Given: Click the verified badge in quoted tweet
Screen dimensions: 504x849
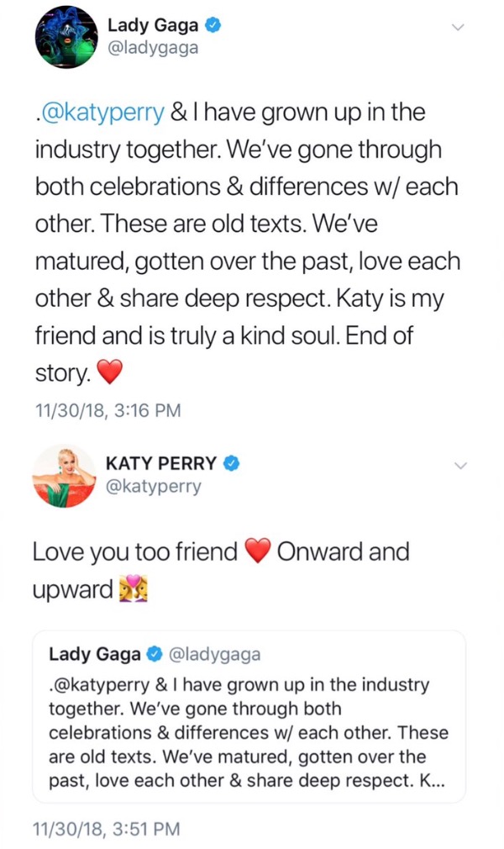Looking at the screenshot, I should click(x=155, y=654).
